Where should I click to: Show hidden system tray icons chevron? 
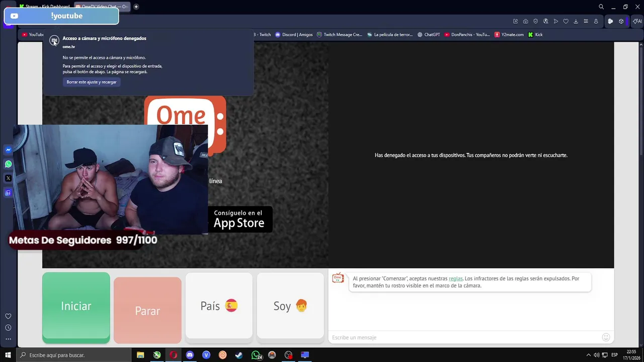tap(588, 355)
